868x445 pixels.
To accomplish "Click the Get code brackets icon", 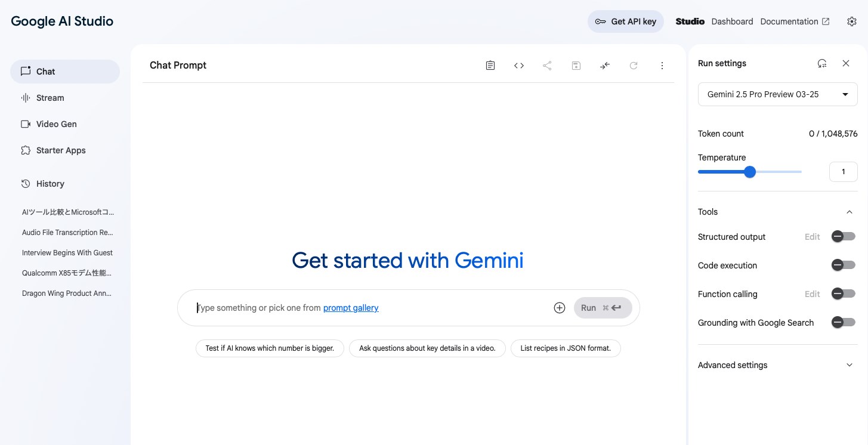I will 519,66.
